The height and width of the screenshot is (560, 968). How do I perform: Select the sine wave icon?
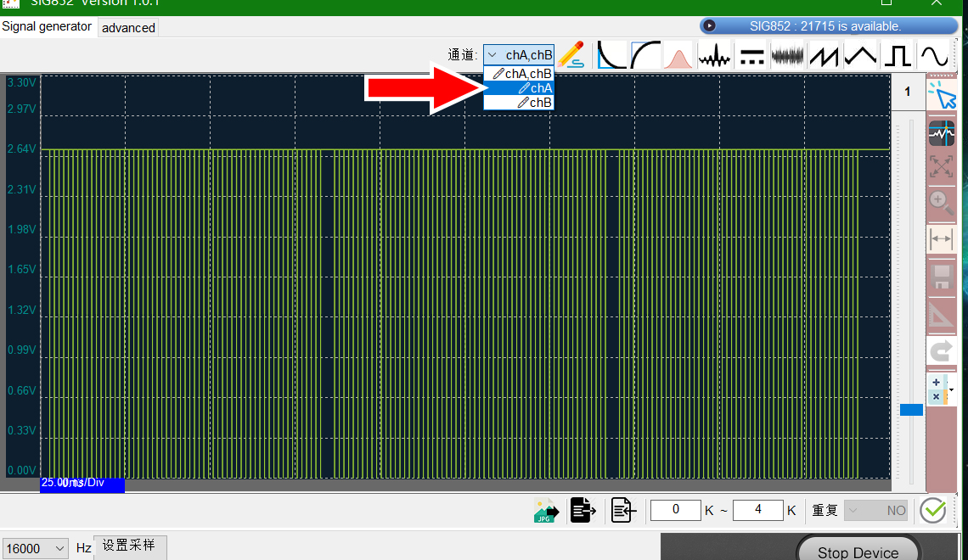pyautogui.click(x=934, y=55)
